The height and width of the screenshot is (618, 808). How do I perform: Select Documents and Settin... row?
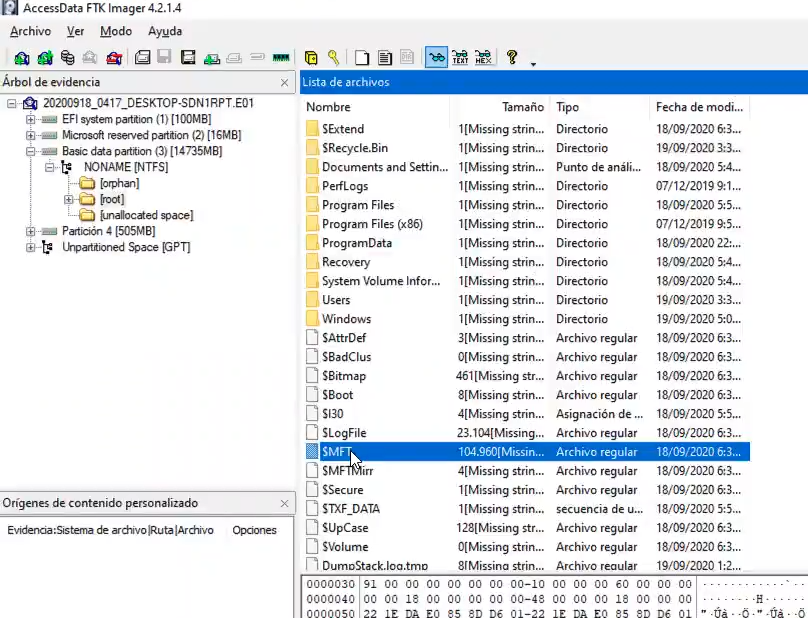pos(526,167)
